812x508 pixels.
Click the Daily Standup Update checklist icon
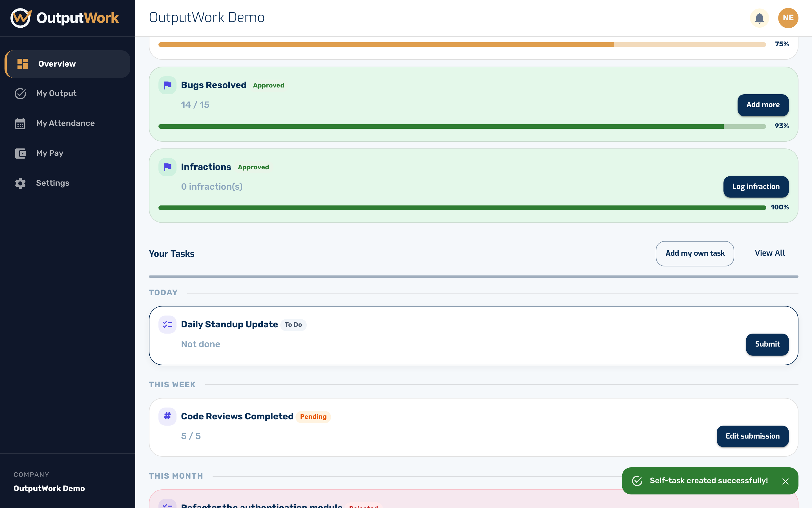coord(167,324)
